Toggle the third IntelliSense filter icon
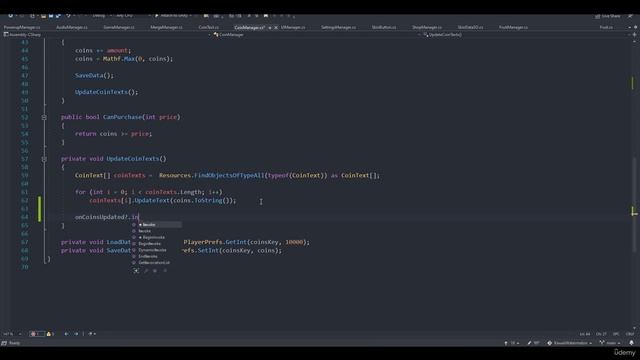640x360 pixels. pyautogui.click(x=155, y=271)
